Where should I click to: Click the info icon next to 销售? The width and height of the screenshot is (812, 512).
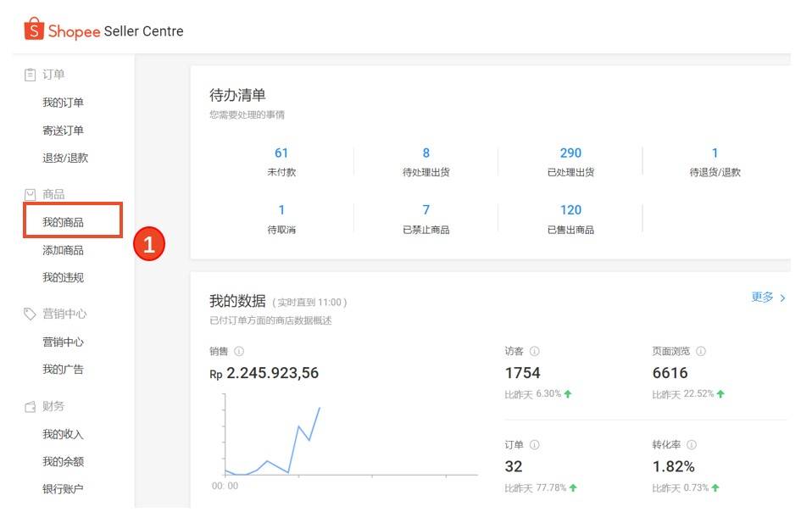point(239,352)
